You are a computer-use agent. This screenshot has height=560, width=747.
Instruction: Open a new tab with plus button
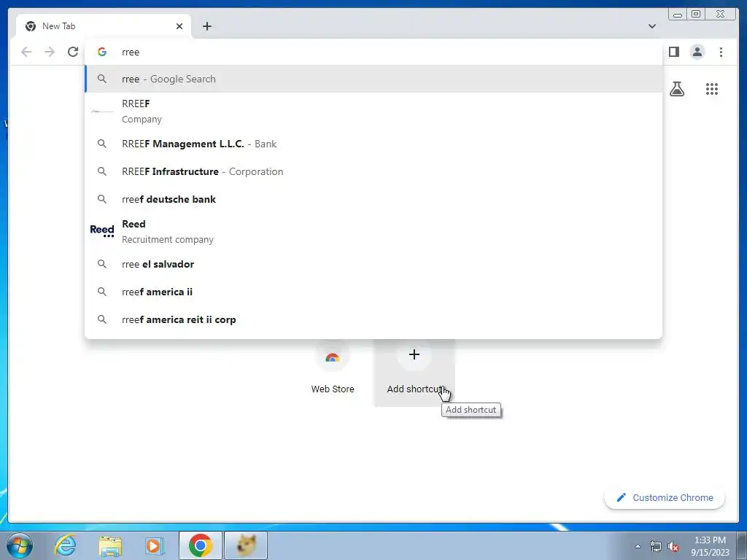206,26
